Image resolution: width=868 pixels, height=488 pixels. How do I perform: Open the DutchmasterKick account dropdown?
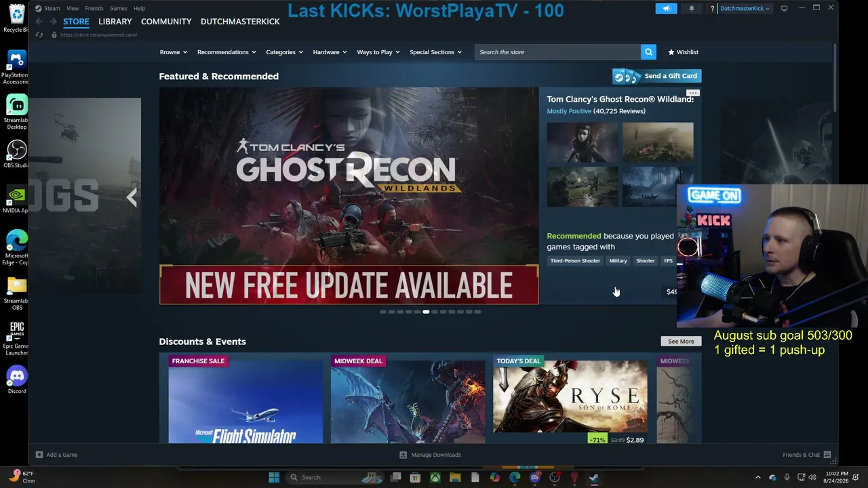point(745,8)
